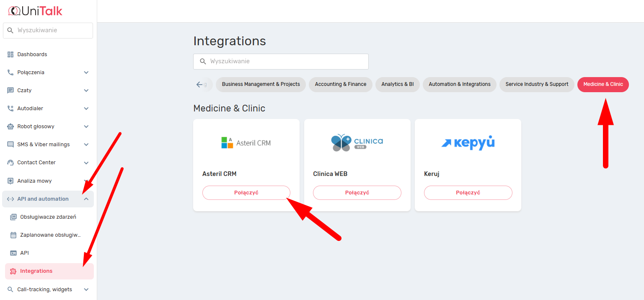This screenshot has width=644, height=300.
Task: Select the Accounting & Finance category
Action: (340, 84)
